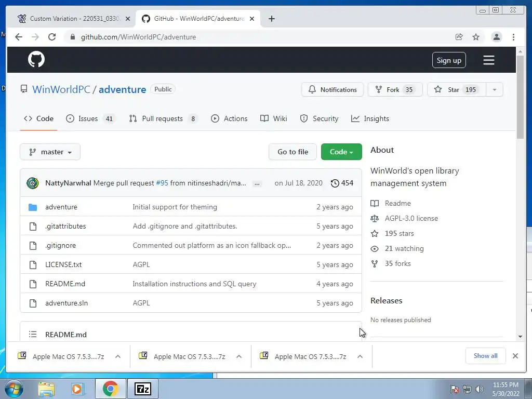Click the file icon beside .gitattributes

coord(33,227)
